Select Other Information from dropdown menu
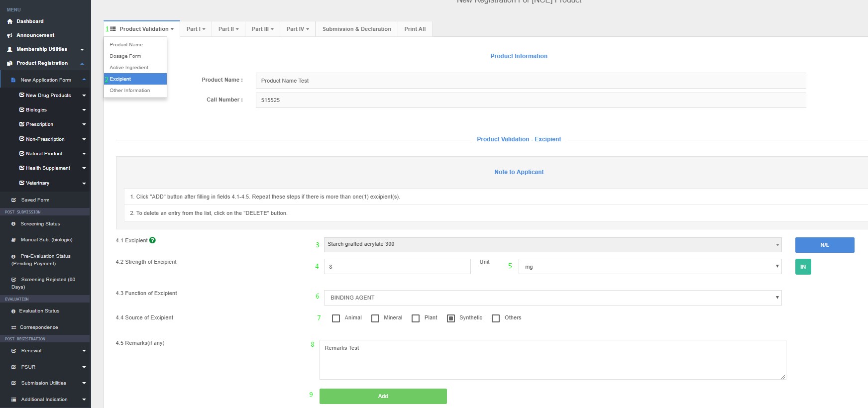Image resolution: width=868 pixels, height=408 pixels. tap(130, 91)
